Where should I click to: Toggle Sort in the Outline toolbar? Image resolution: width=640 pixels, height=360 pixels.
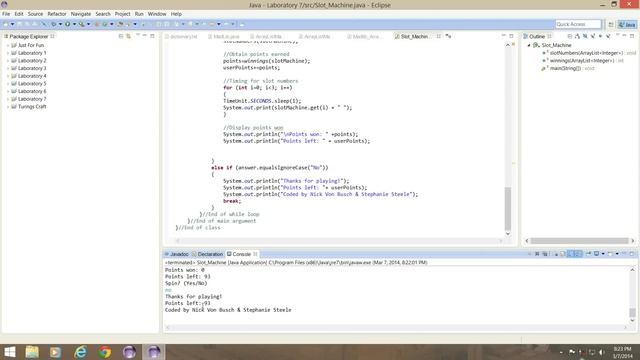coord(577,36)
